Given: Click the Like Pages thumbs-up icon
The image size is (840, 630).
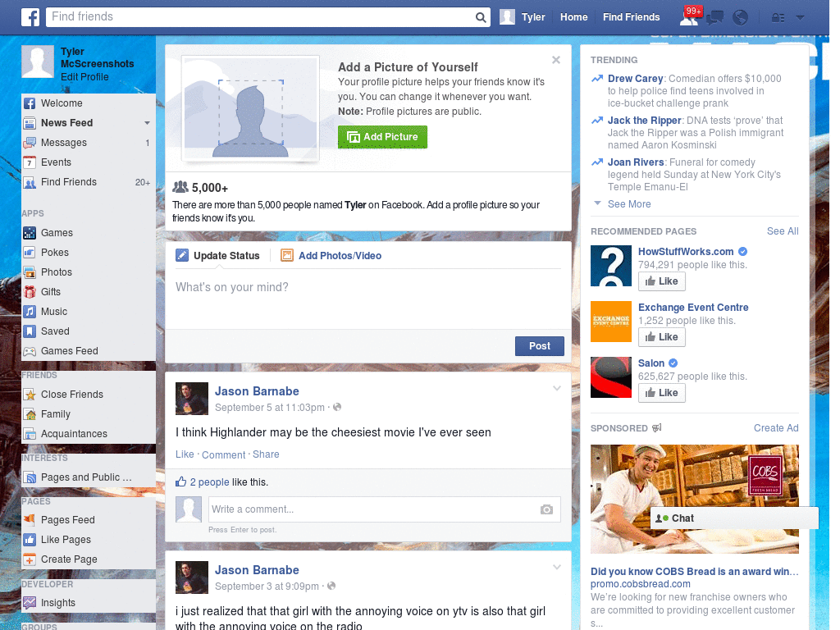Looking at the screenshot, I should [x=30, y=540].
